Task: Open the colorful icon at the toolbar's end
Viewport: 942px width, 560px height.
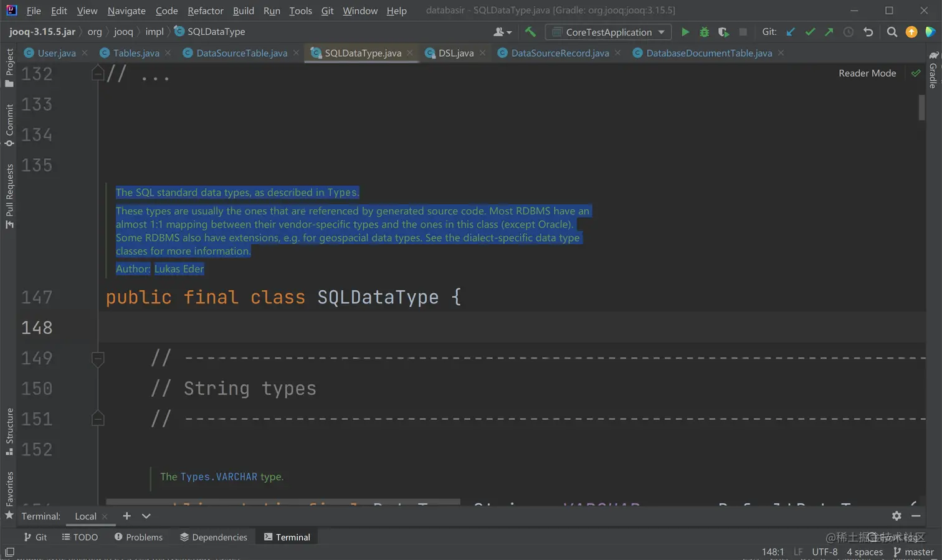Action: click(930, 32)
